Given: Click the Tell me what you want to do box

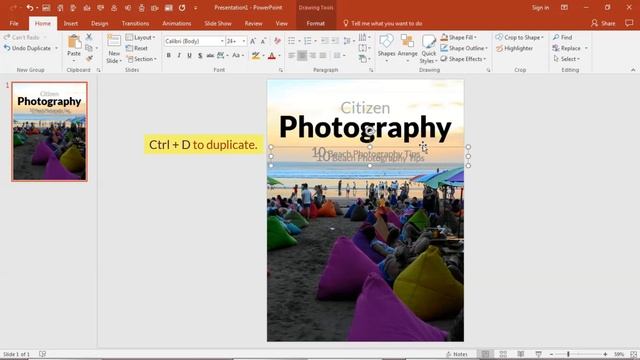Looking at the screenshot, I should click(x=382, y=23).
